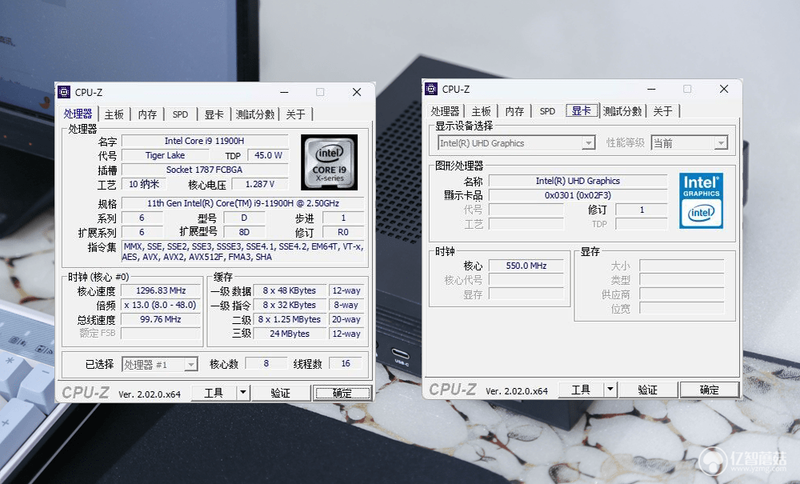
Task: Open 关于 tab in left CPU-Z window
Action: (295, 114)
